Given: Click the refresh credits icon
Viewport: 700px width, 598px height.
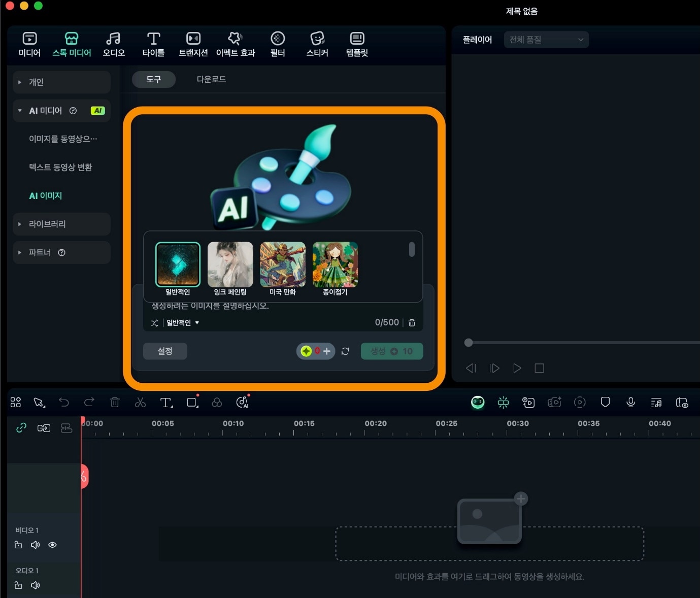Looking at the screenshot, I should (345, 351).
